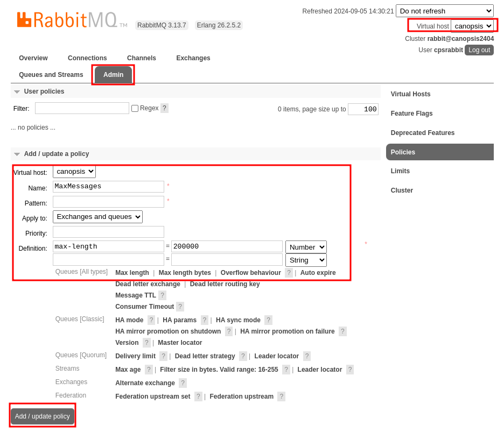Select the Admin tab

pos(113,75)
